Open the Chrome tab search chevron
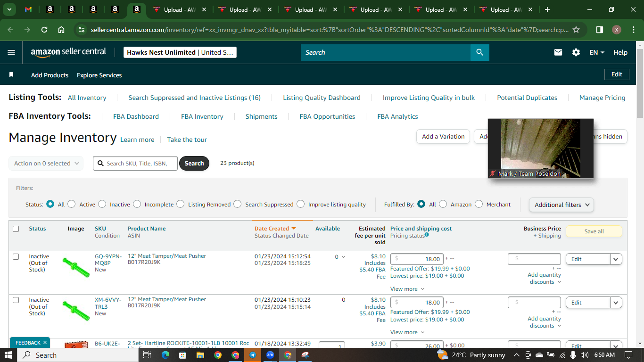 tap(9, 9)
